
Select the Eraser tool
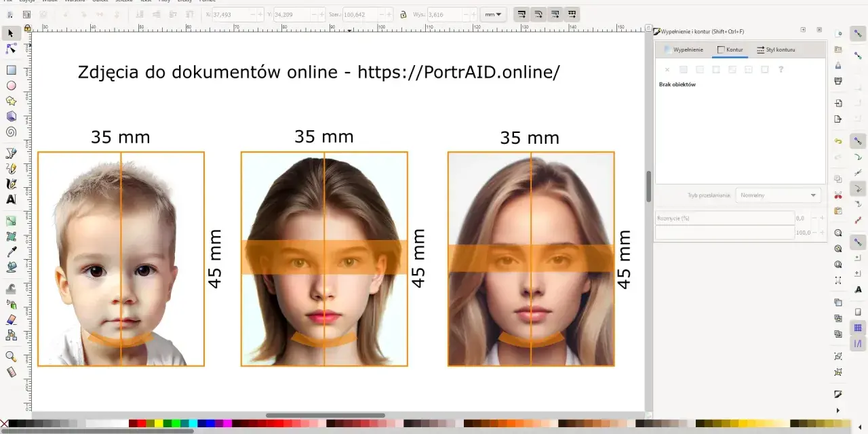coord(11,319)
